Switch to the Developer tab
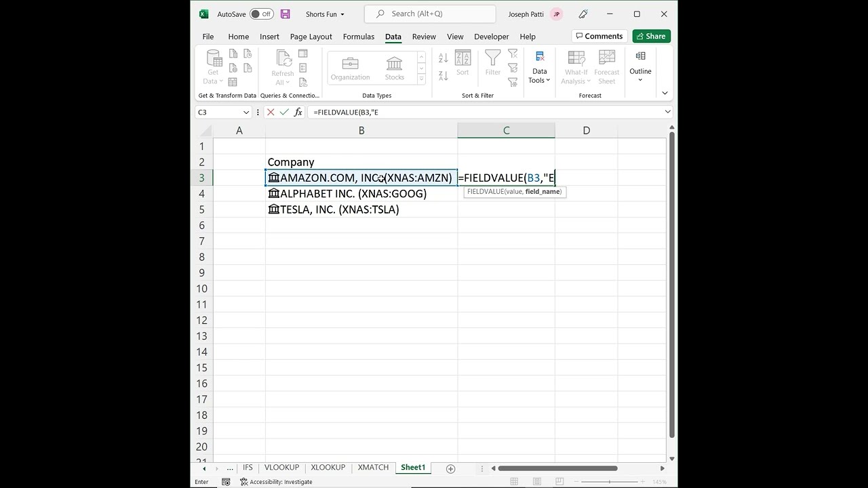Viewport: 868px width, 488px height. pyautogui.click(x=492, y=37)
